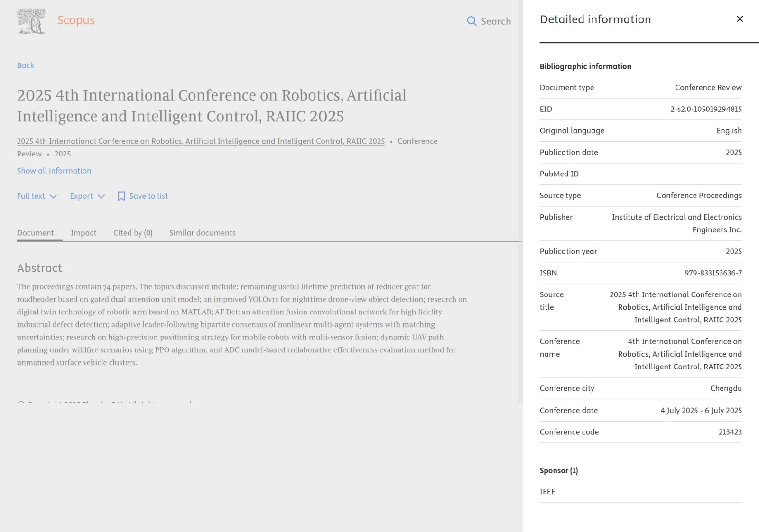
Task: Open the Cited by (0) tab
Action: click(x=133, y=233)
